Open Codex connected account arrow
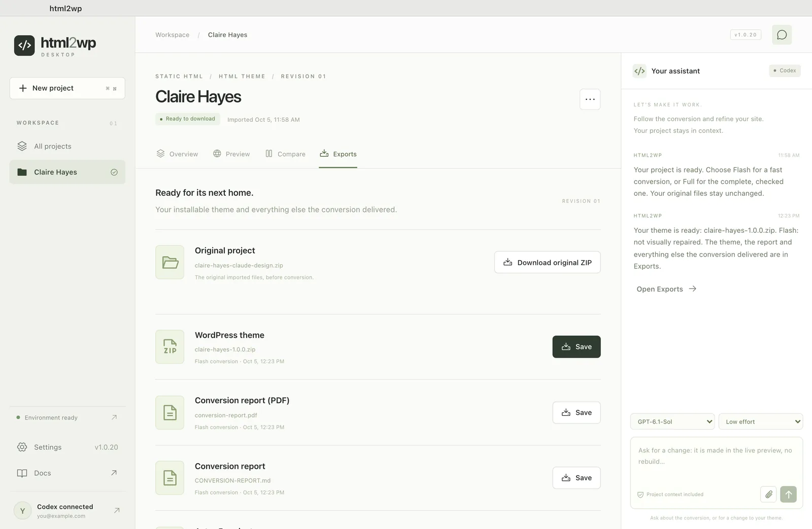The height and width of the screenshot is (529, 812). (x=117, y=510)
